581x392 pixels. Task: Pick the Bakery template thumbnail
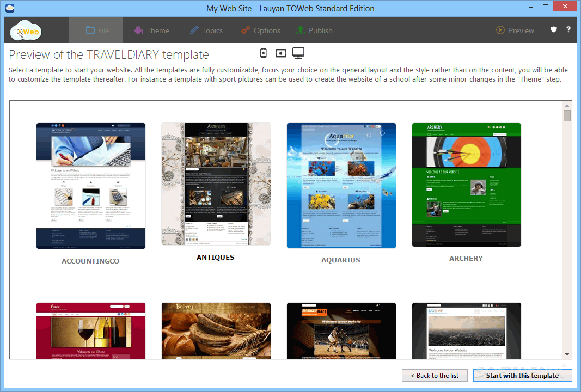coord(216,331)
